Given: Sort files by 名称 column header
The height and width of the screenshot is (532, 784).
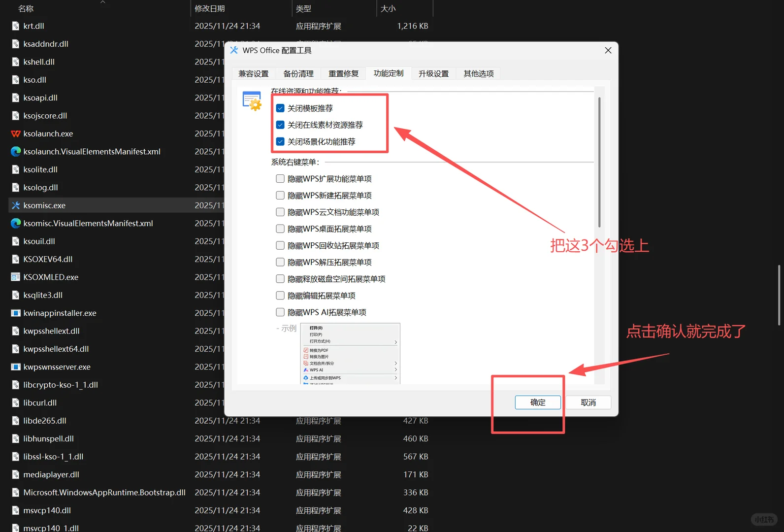Looking at the screenshot, I should tap(26, 8).
